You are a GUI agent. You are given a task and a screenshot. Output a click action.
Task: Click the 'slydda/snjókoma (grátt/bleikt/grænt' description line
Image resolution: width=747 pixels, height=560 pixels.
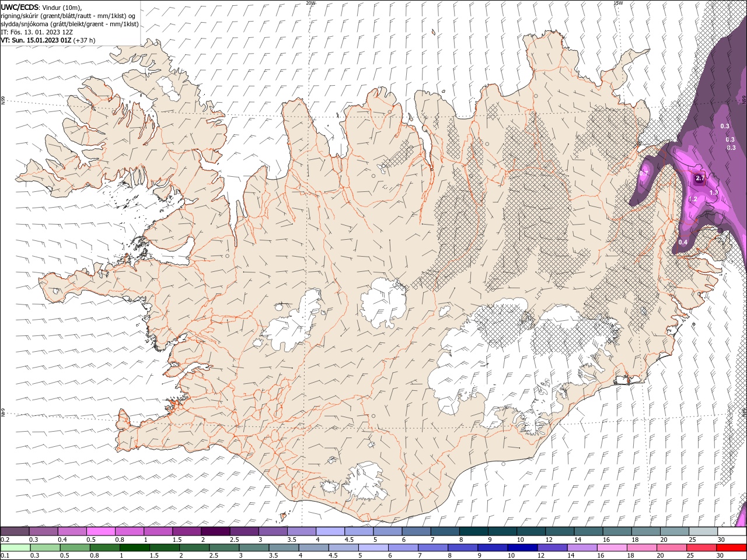69,24
